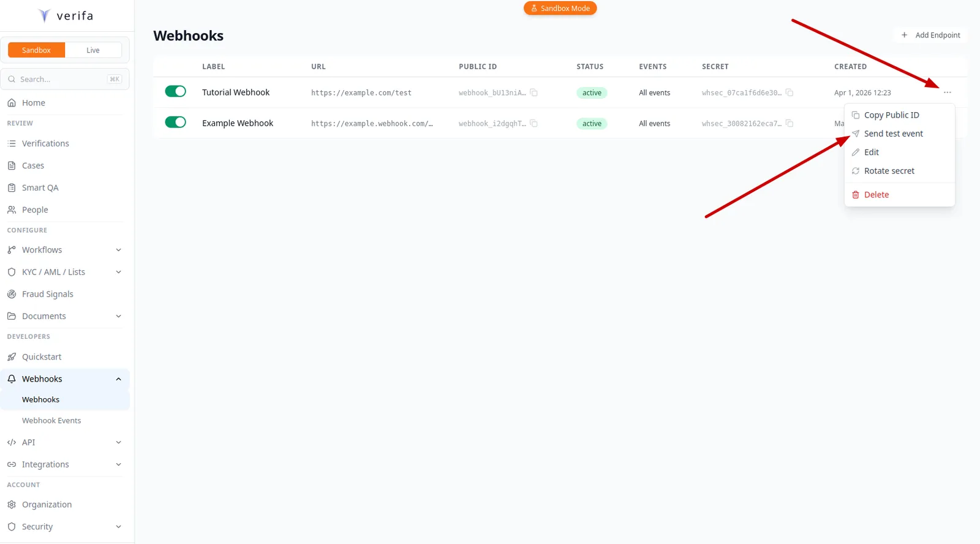Click the Verifications list icon
The height and width of the screenshot is (544, 980).
(x=12, y=143)
